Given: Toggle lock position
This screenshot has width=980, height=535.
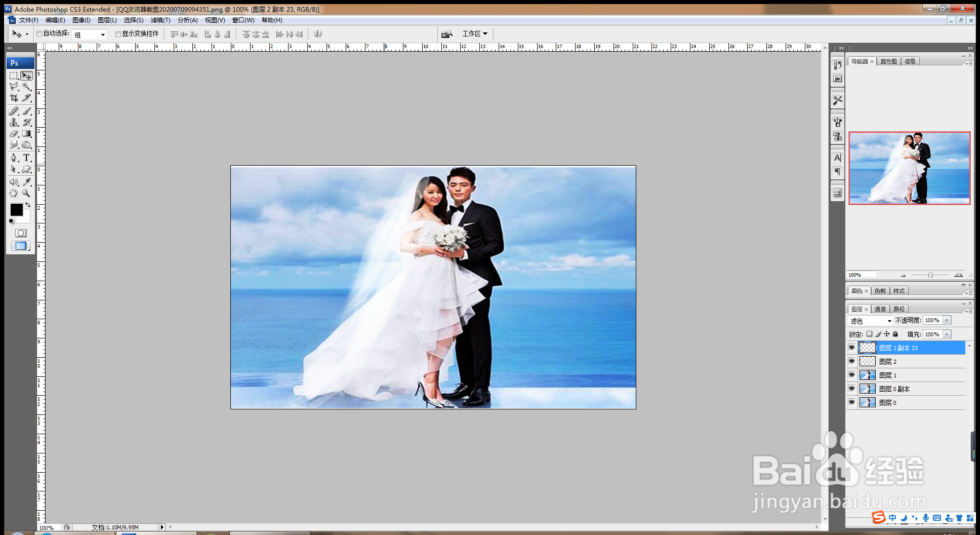Looking at the screenshot, I should click(x=887, y=334).
